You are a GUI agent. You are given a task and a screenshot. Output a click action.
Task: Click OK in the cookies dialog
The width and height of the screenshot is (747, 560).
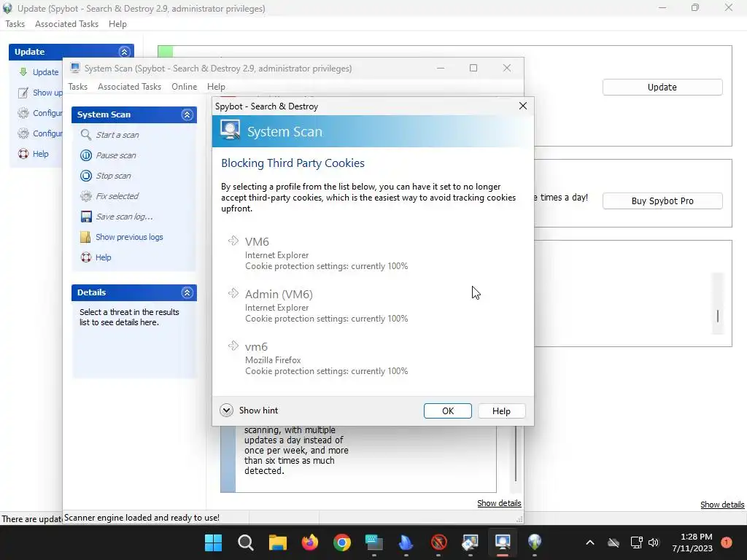point(448,411)
